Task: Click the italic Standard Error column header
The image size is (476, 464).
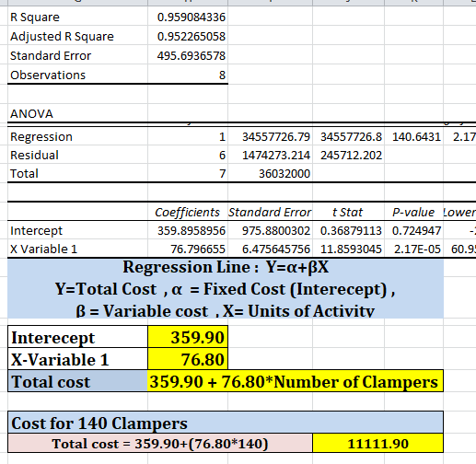Action: tap(270, 213)
